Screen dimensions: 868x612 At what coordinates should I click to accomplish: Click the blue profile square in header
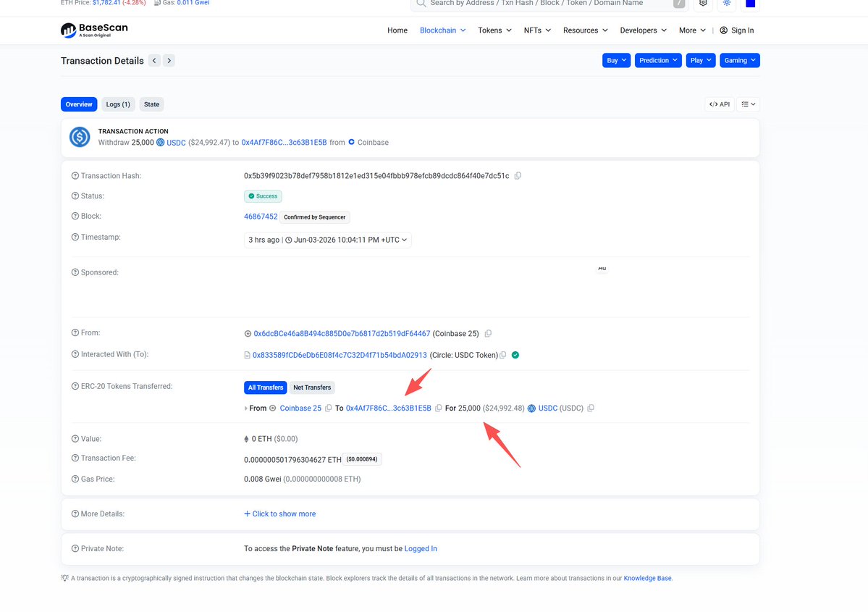click(x=750, y=4)
